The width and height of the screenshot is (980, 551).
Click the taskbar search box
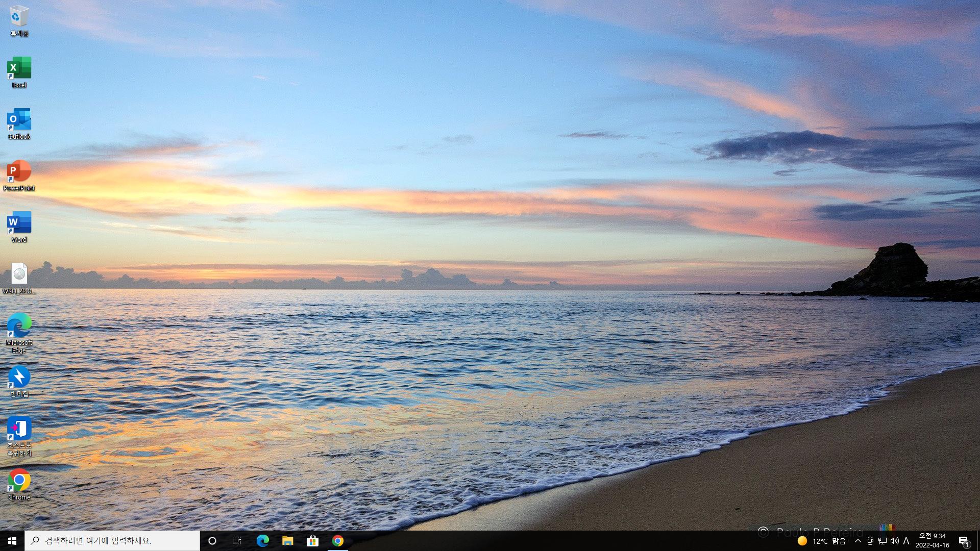pos(112,541)
